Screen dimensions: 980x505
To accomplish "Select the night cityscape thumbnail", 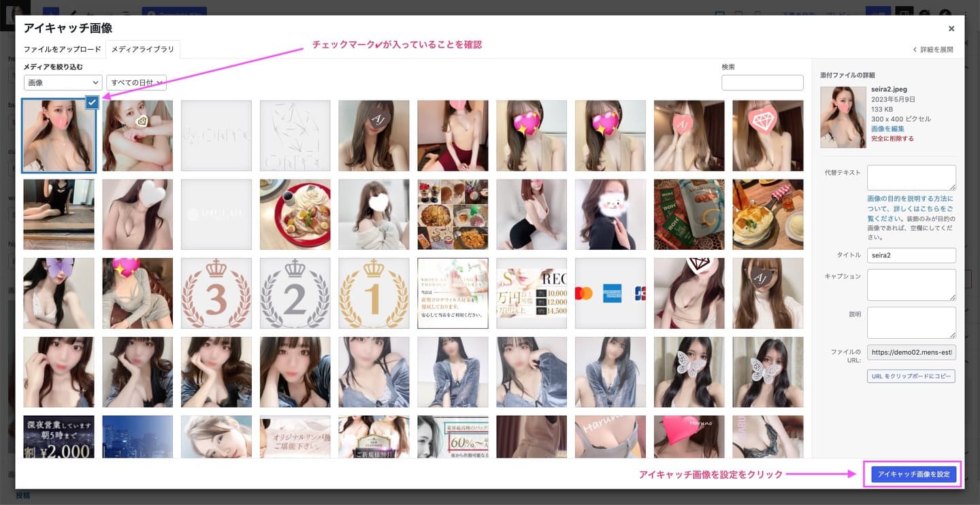I will [137, 439].
